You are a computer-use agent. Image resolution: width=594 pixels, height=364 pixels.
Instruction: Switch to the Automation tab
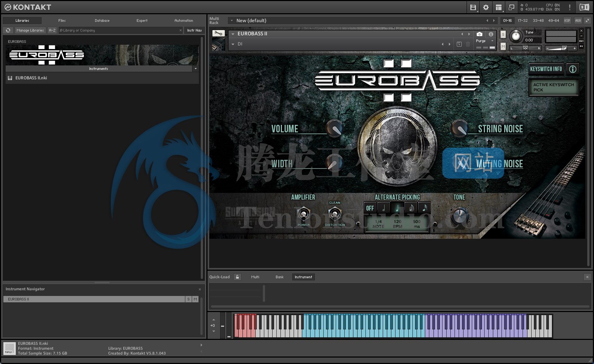[x=183, y=21]
